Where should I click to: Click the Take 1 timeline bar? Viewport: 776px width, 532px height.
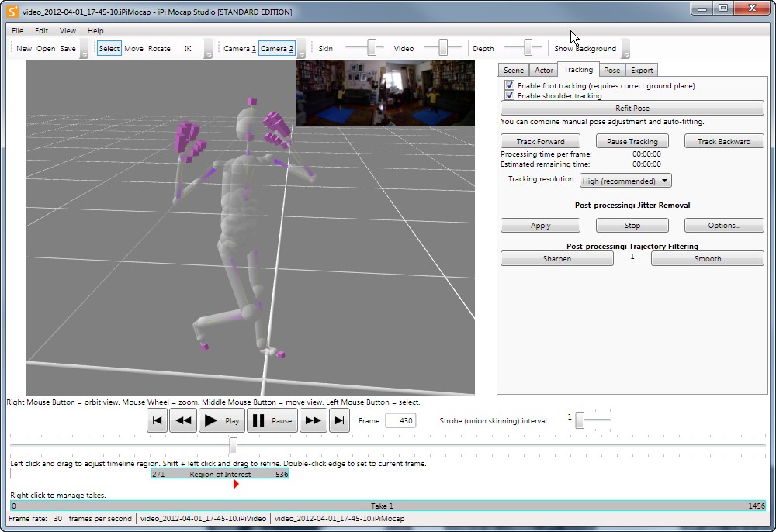click(x=387, y=506)
